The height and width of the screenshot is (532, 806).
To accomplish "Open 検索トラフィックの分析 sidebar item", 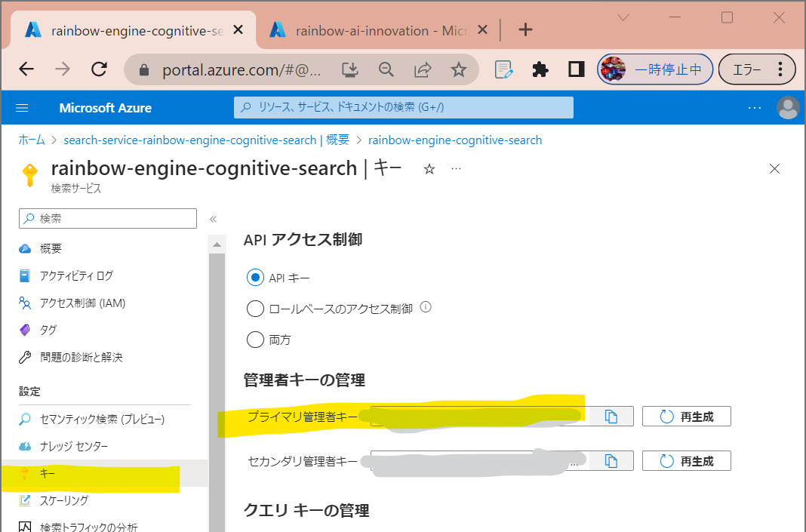I will pos(104,524).
